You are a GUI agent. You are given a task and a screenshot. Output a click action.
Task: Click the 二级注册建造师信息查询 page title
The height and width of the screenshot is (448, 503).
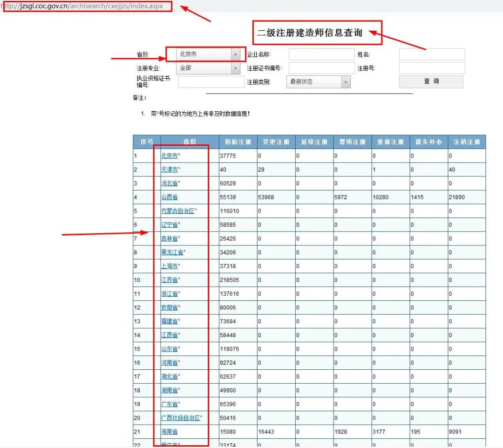(x=310, y=33)
